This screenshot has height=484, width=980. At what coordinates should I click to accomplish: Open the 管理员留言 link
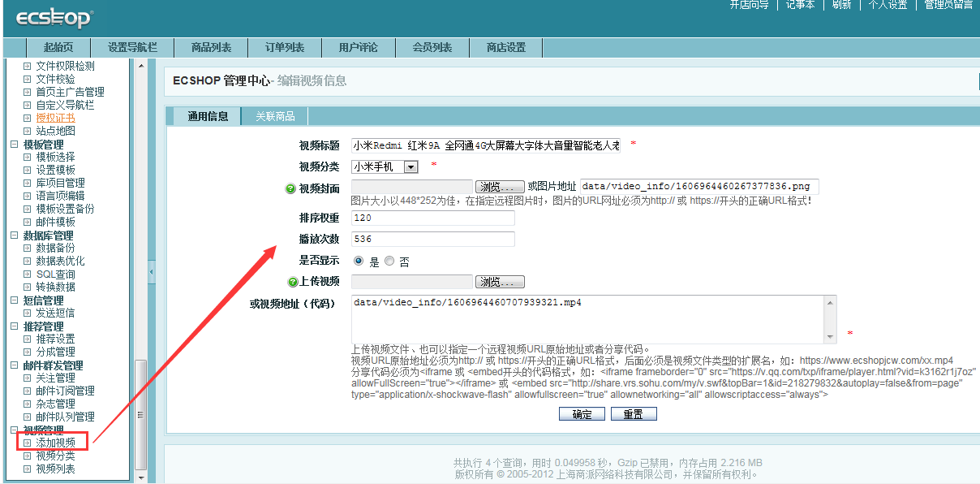pos(948,5)
